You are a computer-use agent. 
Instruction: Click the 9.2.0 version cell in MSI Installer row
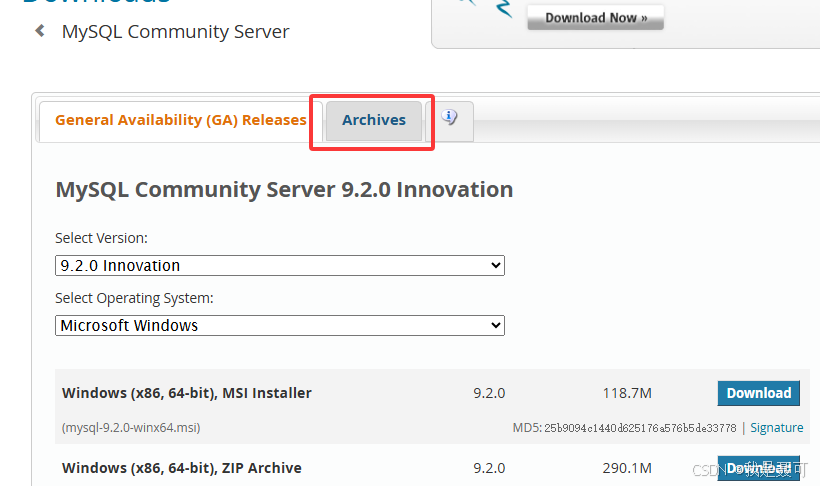point(489,393)
